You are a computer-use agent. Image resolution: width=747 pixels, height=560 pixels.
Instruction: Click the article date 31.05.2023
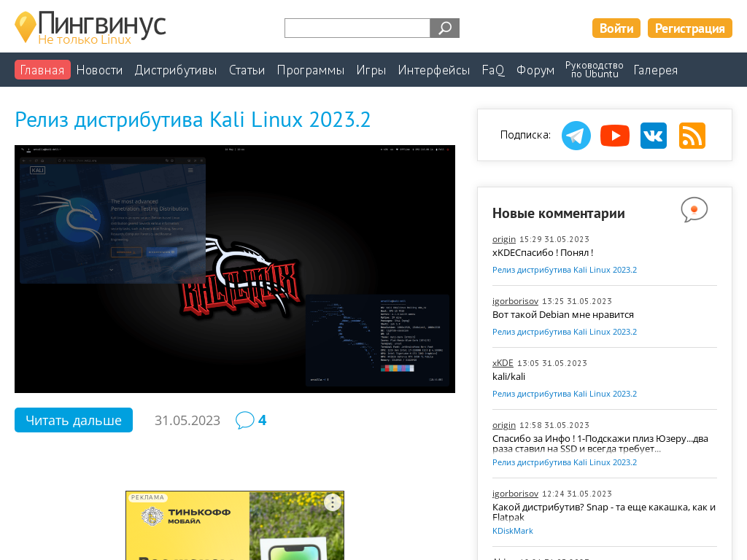pyautogui.click(x=187, y=421)
